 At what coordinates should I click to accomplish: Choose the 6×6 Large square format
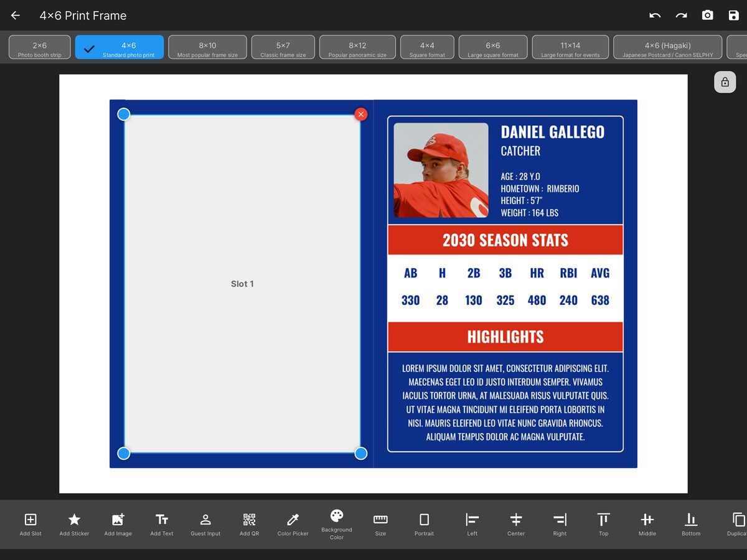(x=493, y=47)
